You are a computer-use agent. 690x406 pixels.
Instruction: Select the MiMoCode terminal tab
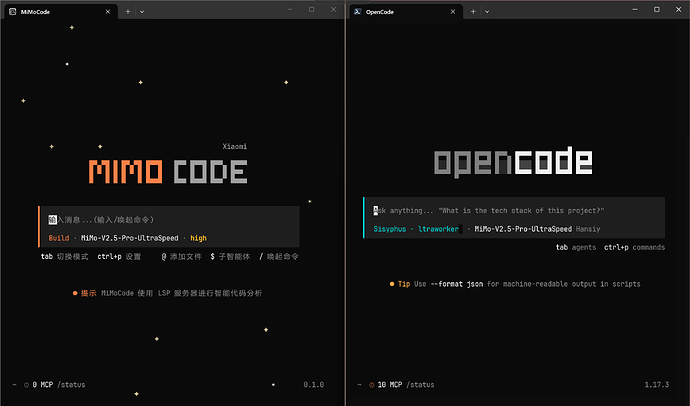pyautogui.click(x=61, y=12)
